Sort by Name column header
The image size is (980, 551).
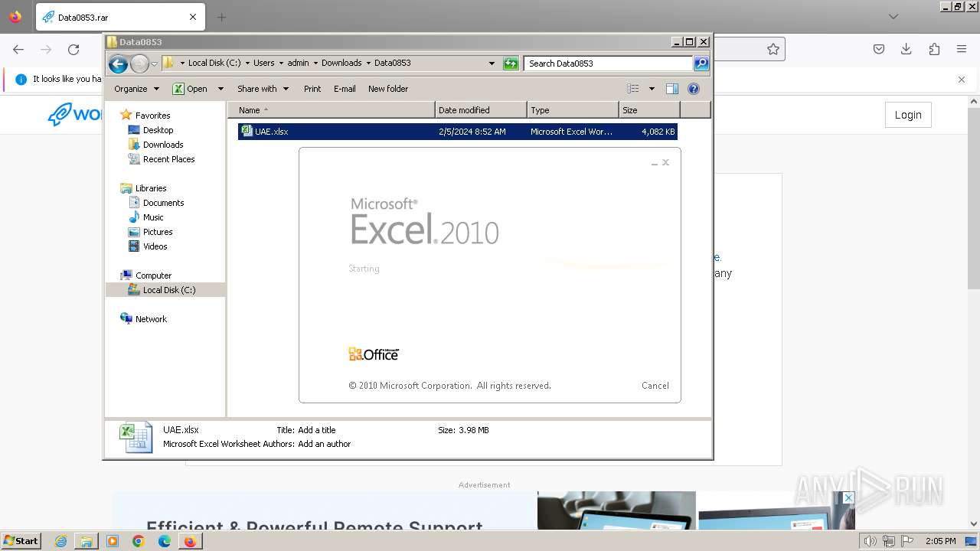(x=331, y=110)
